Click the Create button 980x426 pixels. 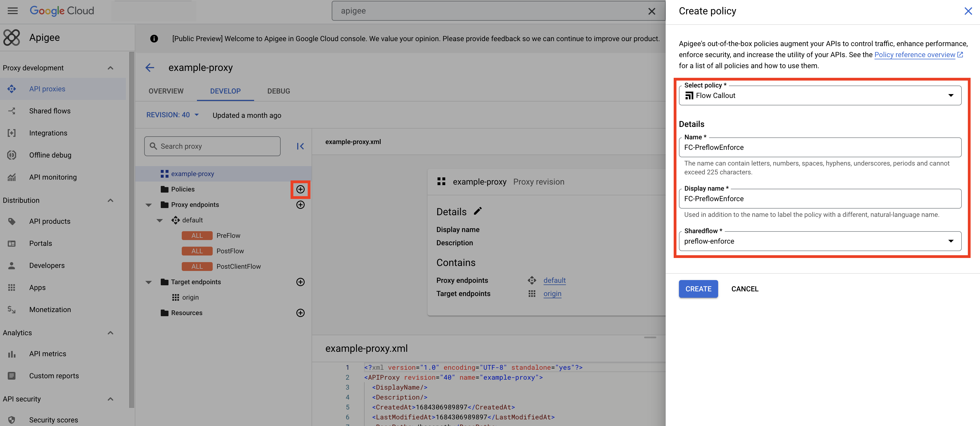coord(698,289)
